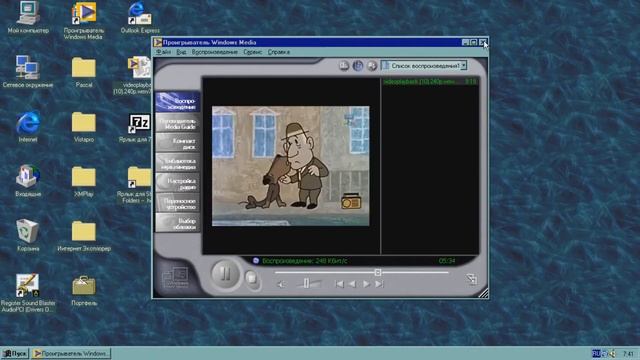This screenshot has height=360, width=640.
Task: Switch player to compact mode
Action: point(471,279)
